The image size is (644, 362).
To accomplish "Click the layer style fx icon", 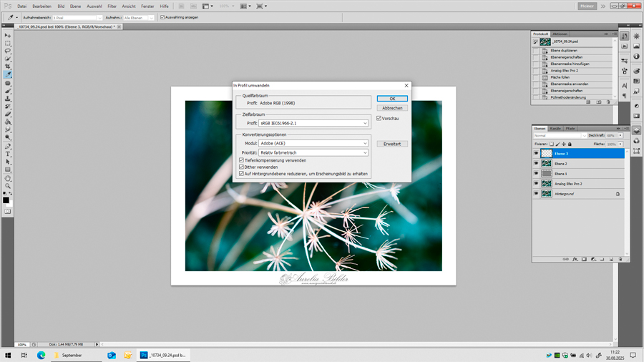I will [575, 259].
